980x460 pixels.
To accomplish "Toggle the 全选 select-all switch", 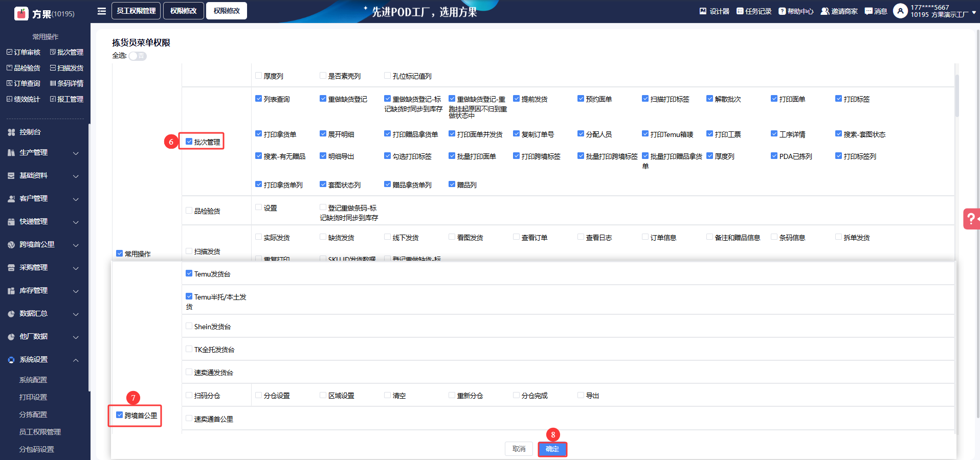I will coord(137,56).
